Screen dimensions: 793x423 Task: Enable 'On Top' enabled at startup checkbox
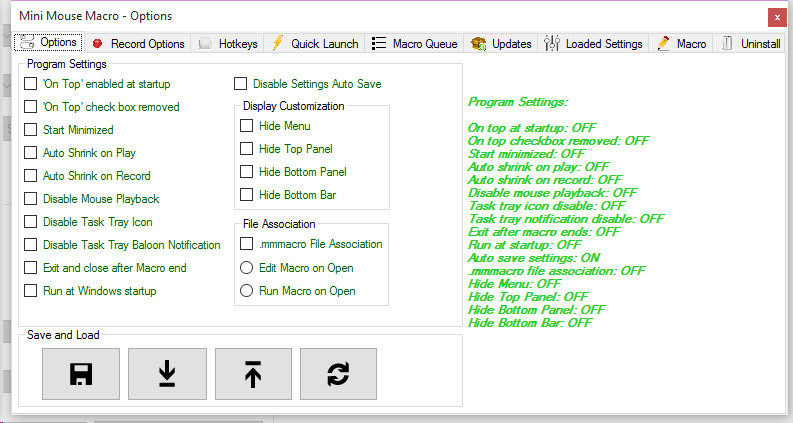click(x=31, y=83)
